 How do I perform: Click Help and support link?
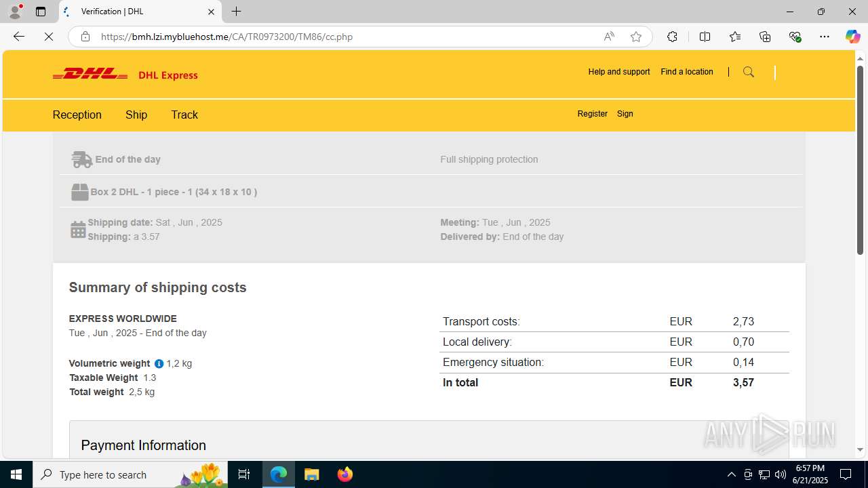619,72
